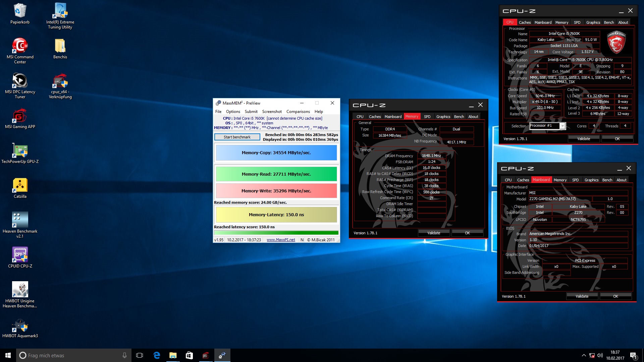Viewport: 644px width, 362px height.
Task: Open MaxxMEM Help menu
Action: click(319, 112)
